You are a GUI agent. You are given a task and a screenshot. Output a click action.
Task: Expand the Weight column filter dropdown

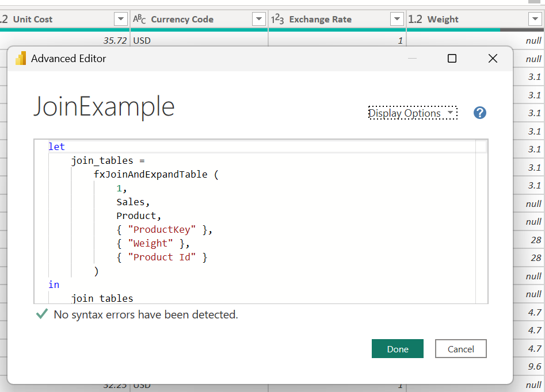533,20
